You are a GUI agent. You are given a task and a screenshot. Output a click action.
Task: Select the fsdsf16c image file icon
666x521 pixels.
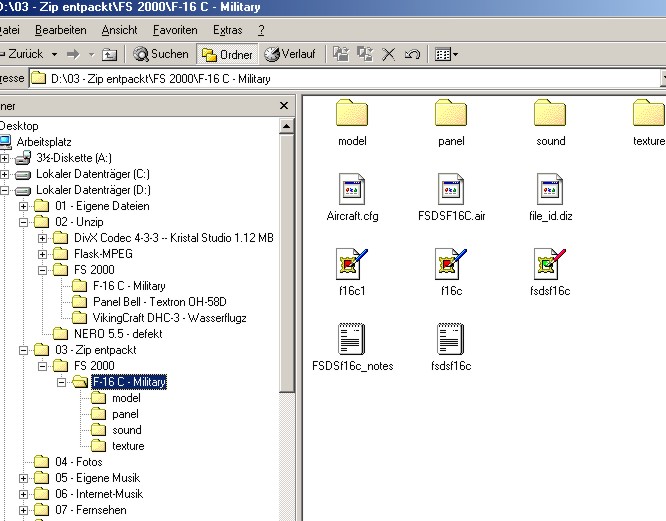point(550,264)
